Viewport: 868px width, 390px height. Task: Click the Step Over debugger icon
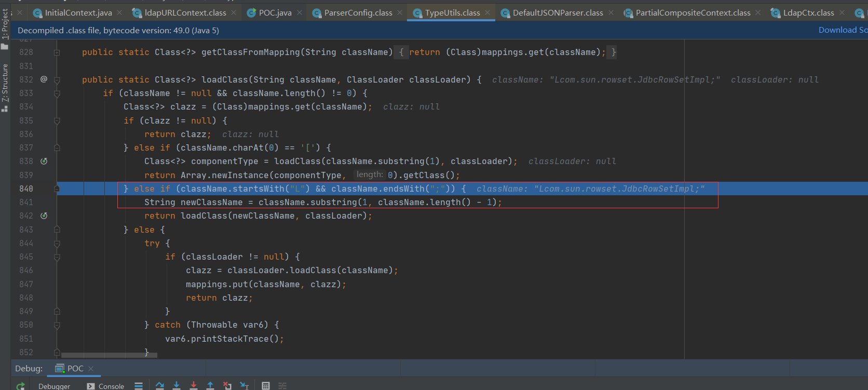tap(159, 385)
